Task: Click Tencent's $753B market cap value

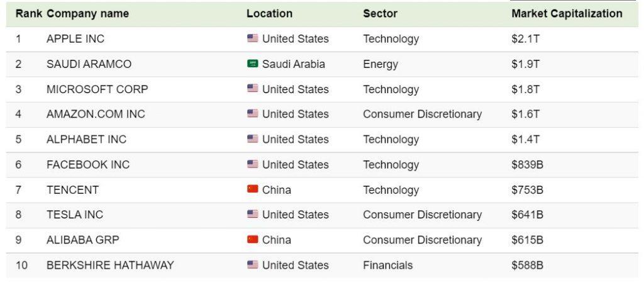Action: [x=528, y=190]
